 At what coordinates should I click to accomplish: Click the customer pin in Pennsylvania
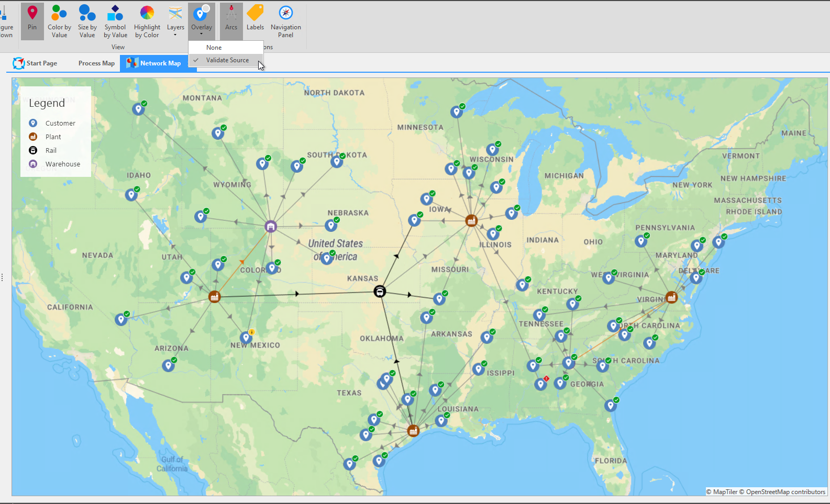click(x=641, y=241)
